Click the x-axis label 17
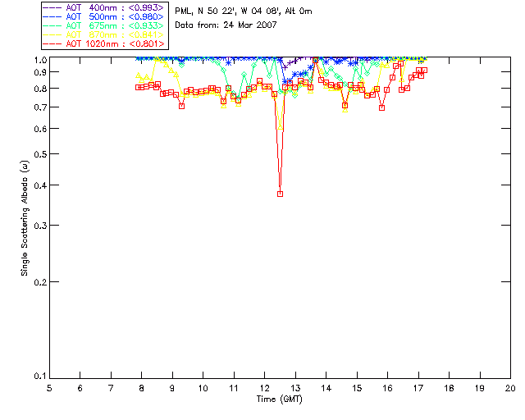Image resolution: width=525 pixels, height=420 pixels. click(x=418, y=388)
